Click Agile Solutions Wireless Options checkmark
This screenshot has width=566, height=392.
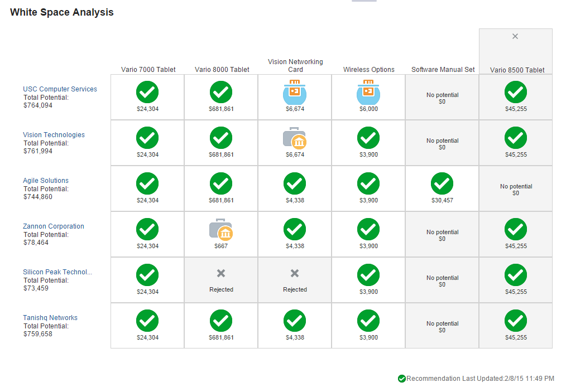pyautogui.click(x=368, y=183)
